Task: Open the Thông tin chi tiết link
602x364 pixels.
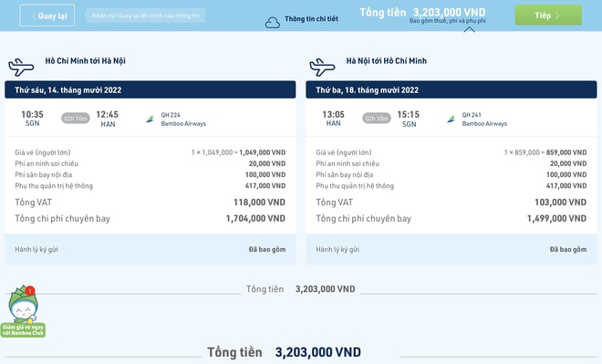Action: (x=311, y=19)
